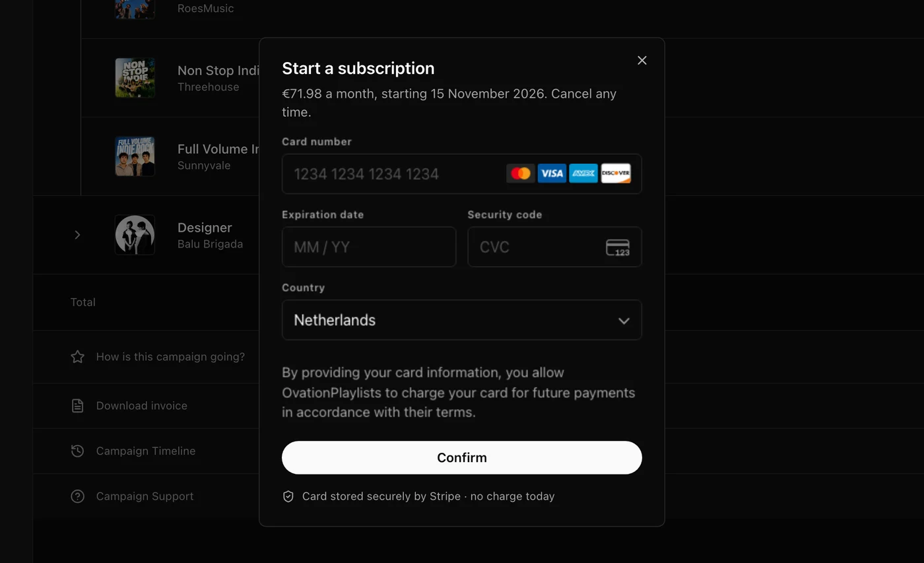Confirm the subscription
The image size is (924, 563).
461,457
